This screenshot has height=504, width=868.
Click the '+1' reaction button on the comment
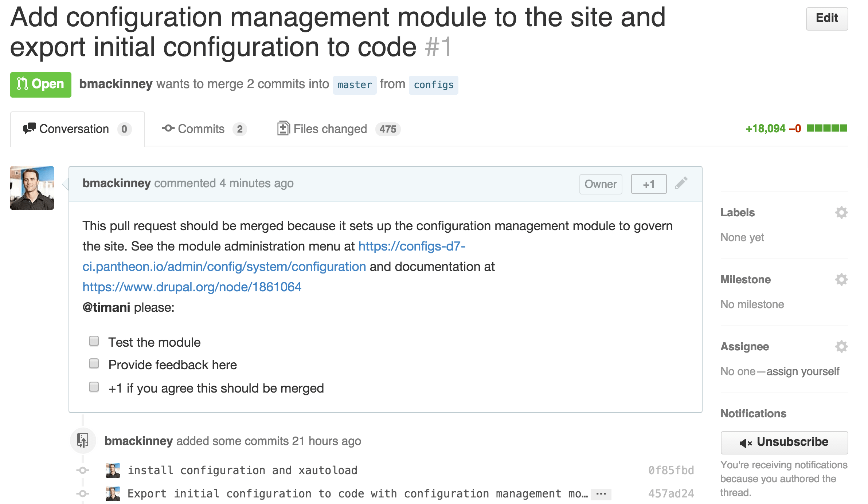pyautogui.click(x=648, y=184)
